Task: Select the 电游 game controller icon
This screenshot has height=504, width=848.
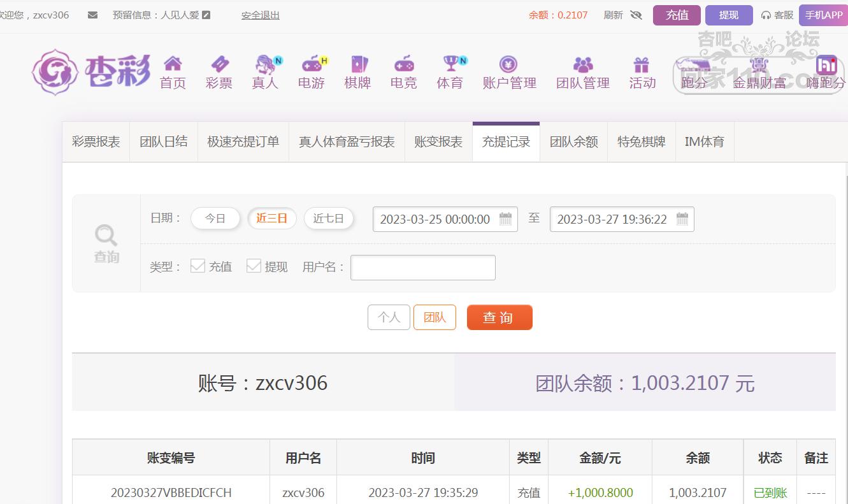Action: coord(312,64)
